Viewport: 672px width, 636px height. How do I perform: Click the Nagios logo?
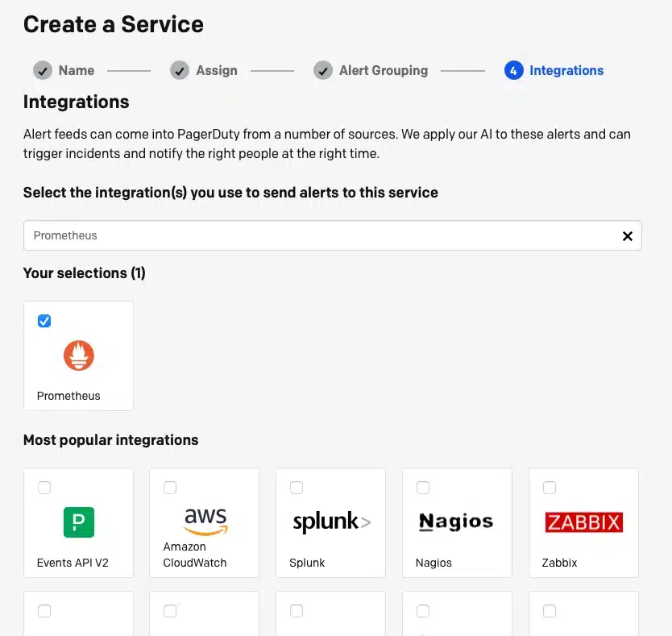pos(456,522)
